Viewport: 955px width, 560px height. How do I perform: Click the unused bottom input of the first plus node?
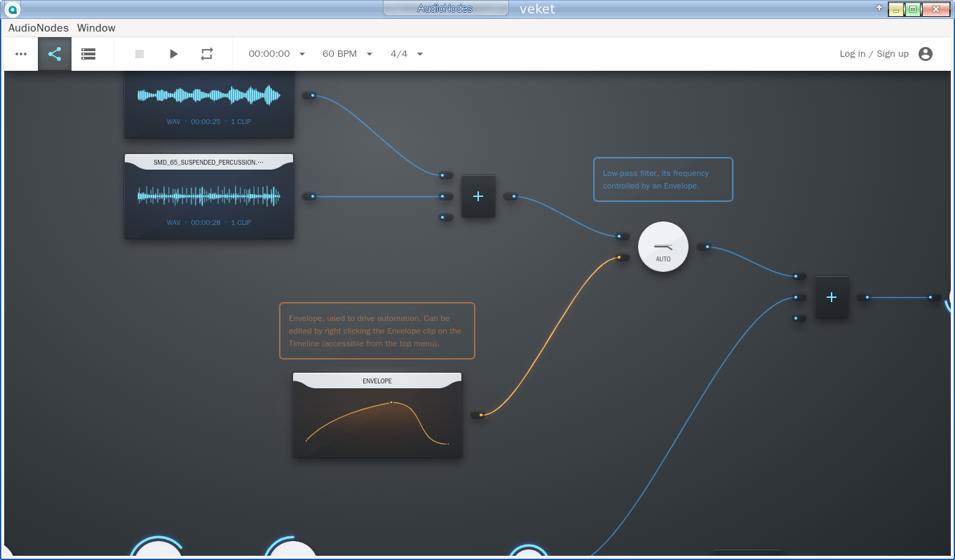446,217
